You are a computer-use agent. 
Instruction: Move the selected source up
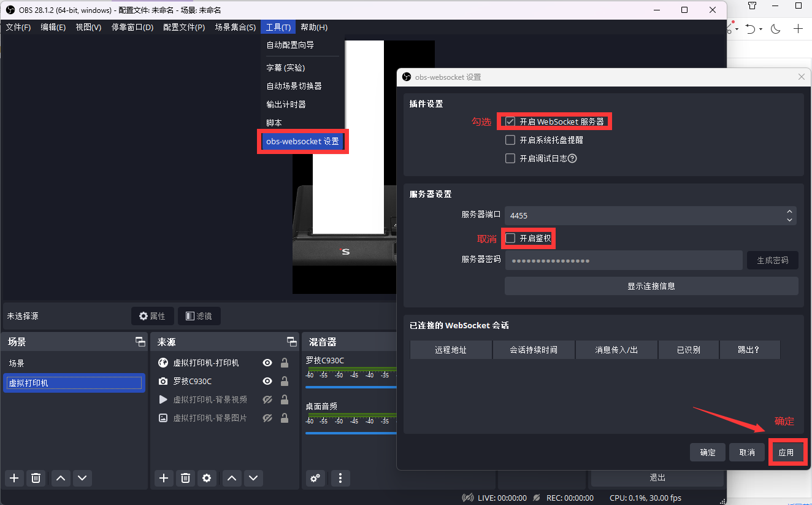[x=231, y=478]
